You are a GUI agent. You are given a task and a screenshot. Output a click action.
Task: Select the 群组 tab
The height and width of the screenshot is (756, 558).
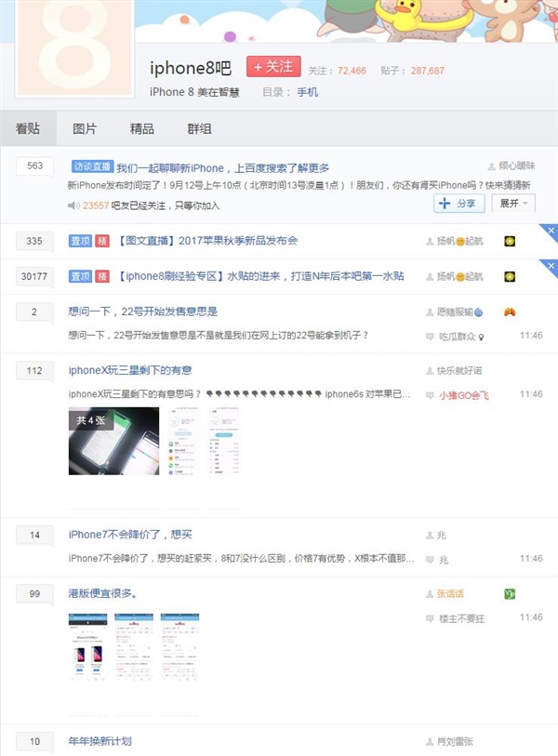[199, 128]
